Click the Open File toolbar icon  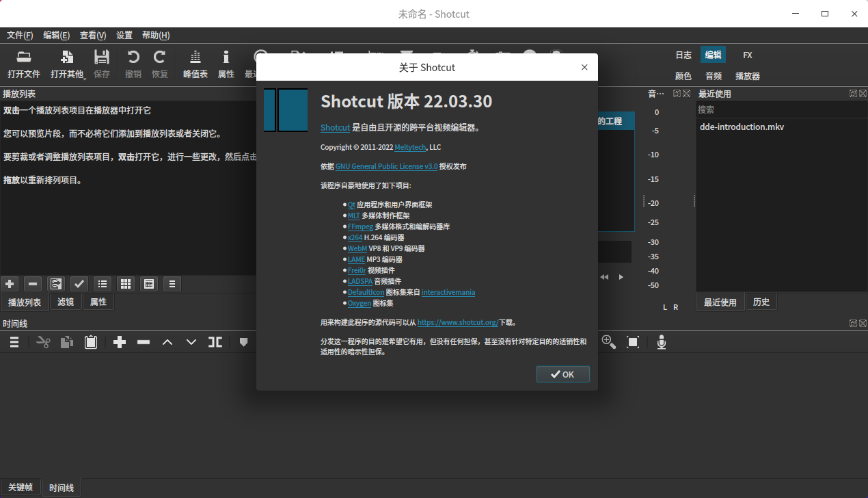tap(24, 64)
